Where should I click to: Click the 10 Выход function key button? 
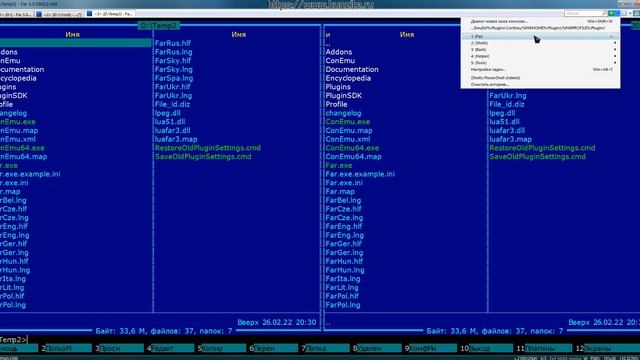click(x=486, y=349)
